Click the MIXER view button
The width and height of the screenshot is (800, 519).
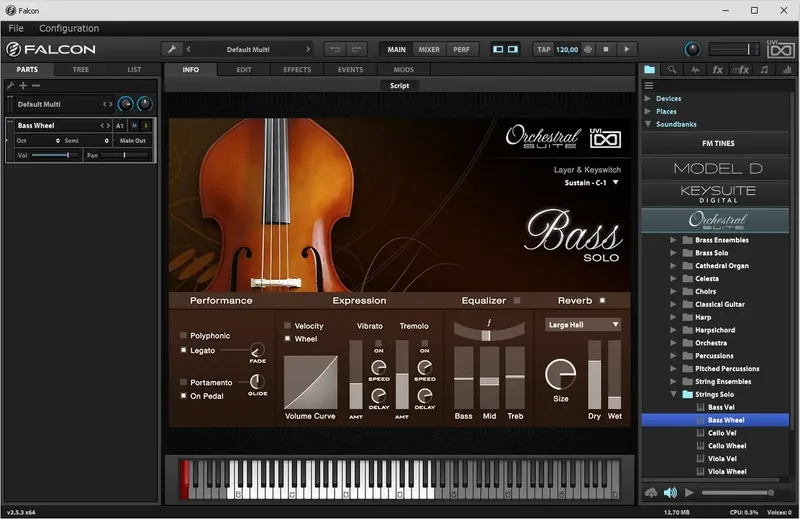[429, 50]
